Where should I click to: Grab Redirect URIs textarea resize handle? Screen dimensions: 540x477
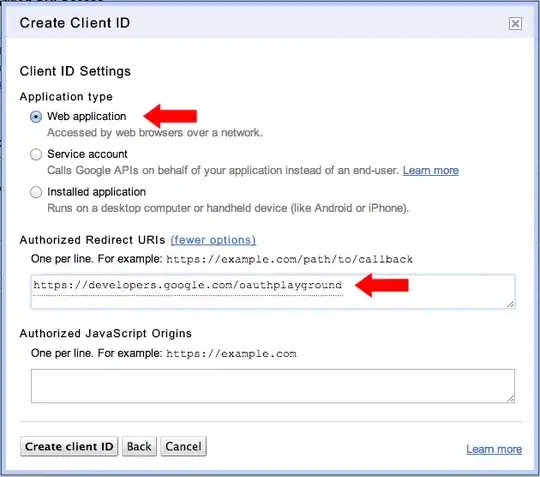point(510,304)
